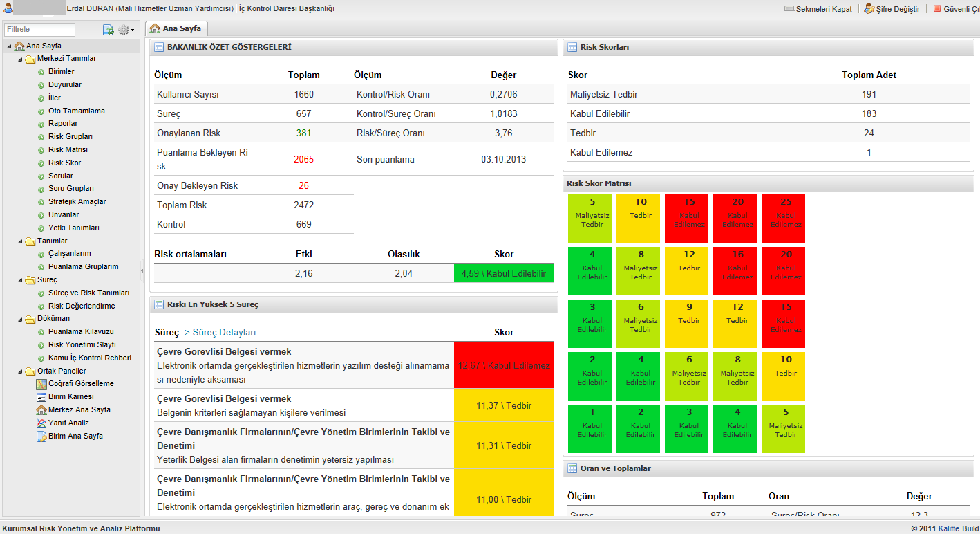Click the Kalitte link in footer
Screen dimensions: 980x534
950,528
